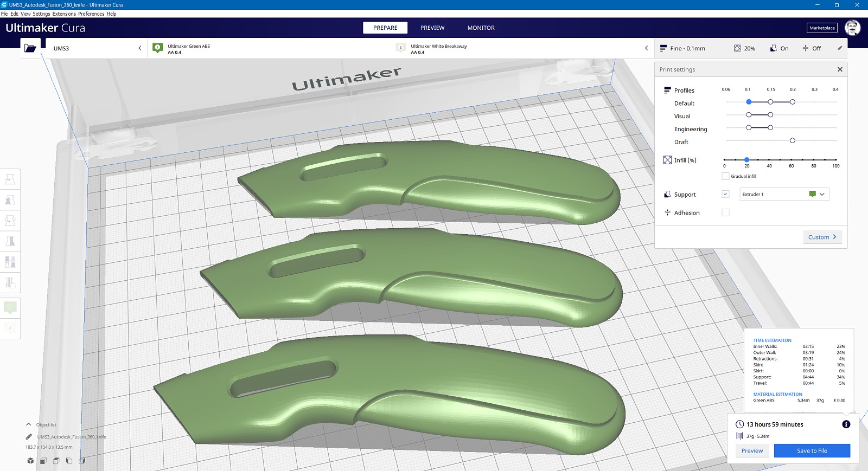Open the Preferences menu
Screen dimensions: 868x471
pyautogui.click(x=91, y=14)
